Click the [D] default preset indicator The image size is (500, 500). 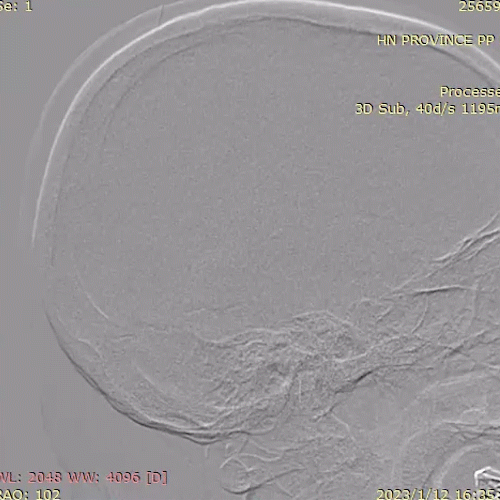[157, 478]
